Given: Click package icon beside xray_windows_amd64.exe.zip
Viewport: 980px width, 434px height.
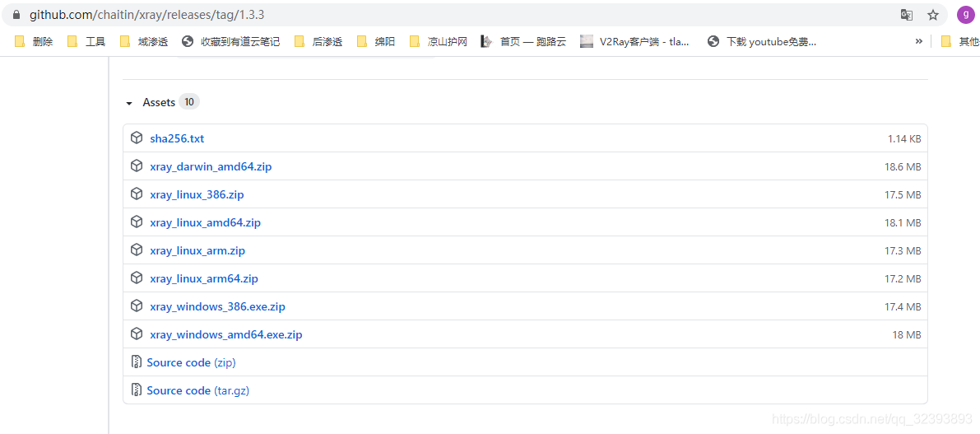Looking at the screenshot, I should (137, 334).
